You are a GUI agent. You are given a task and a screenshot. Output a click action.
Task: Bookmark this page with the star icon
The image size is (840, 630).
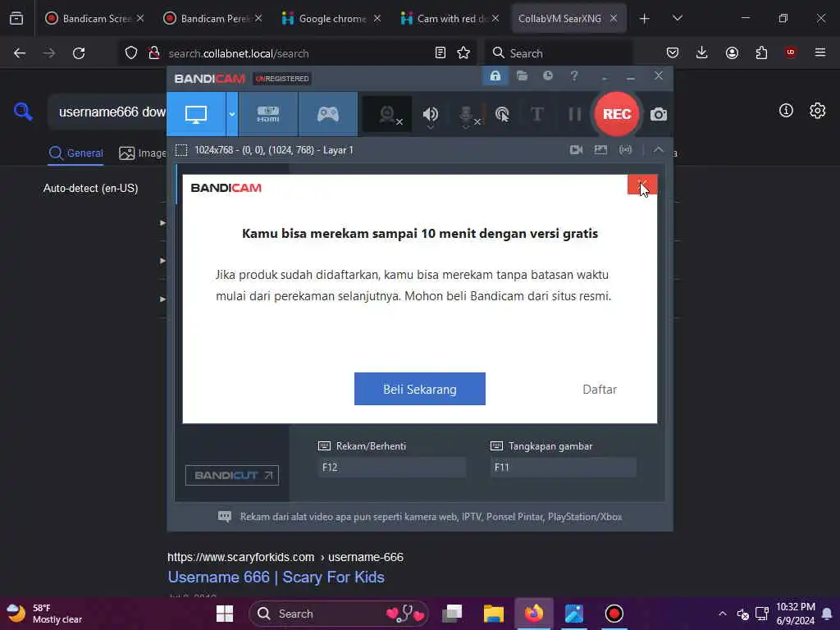tap(463, 53)
